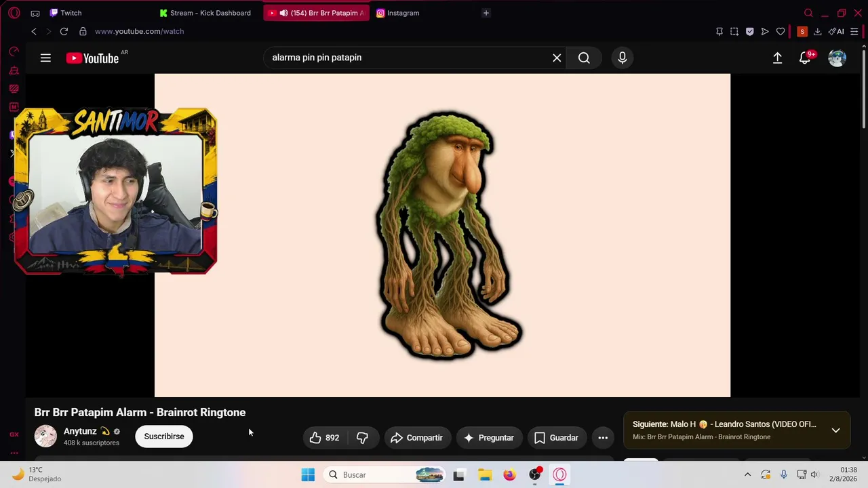Start voice search with microphone

click(623, 58)
